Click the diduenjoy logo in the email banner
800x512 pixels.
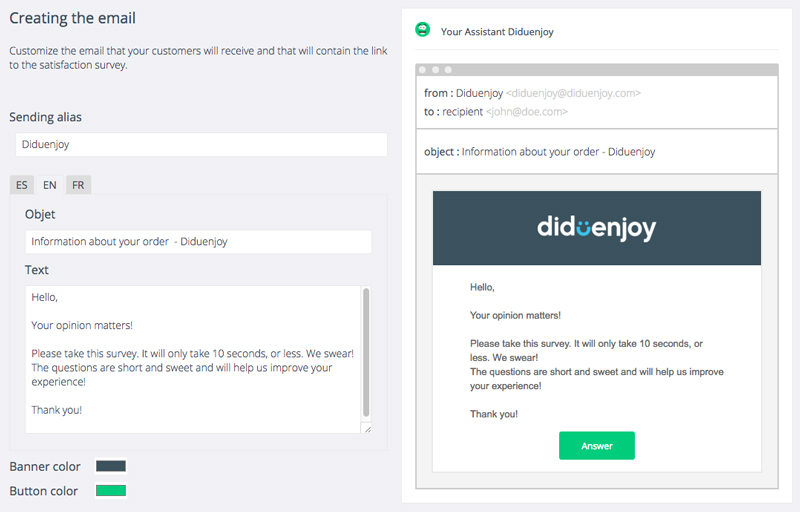click(x=596, y=228)
